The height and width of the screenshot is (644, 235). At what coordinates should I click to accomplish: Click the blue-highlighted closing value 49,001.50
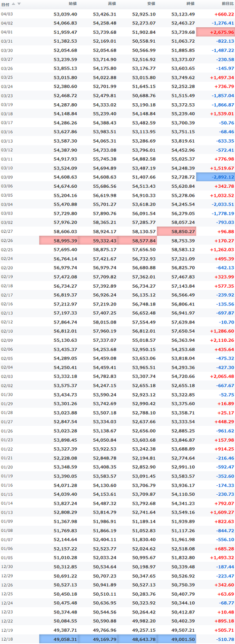click(176, 639)
